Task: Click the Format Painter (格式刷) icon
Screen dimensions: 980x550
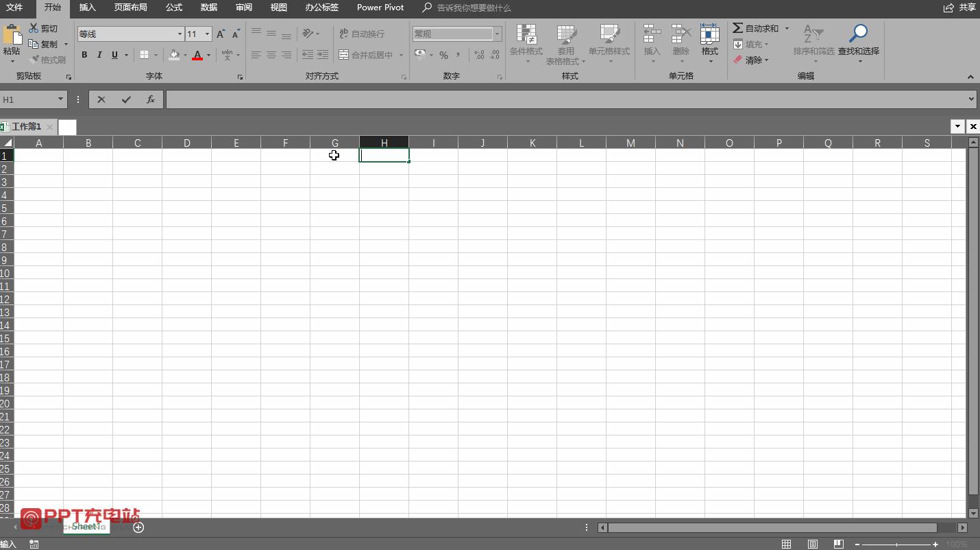Action: [34, 60]
